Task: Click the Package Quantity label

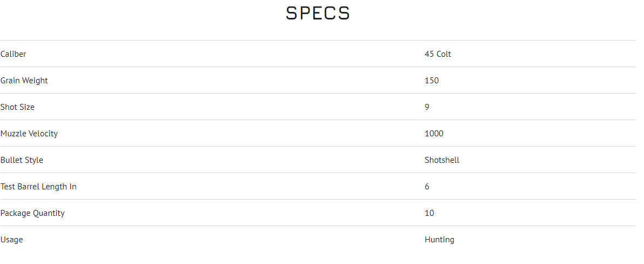Action: (x=32, y=213)
